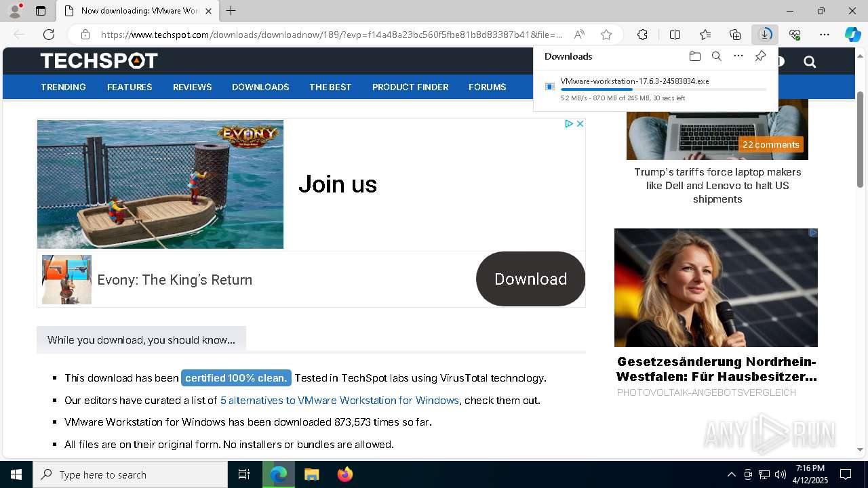Open the TechSpot site search icon

[x=809, y=62]
